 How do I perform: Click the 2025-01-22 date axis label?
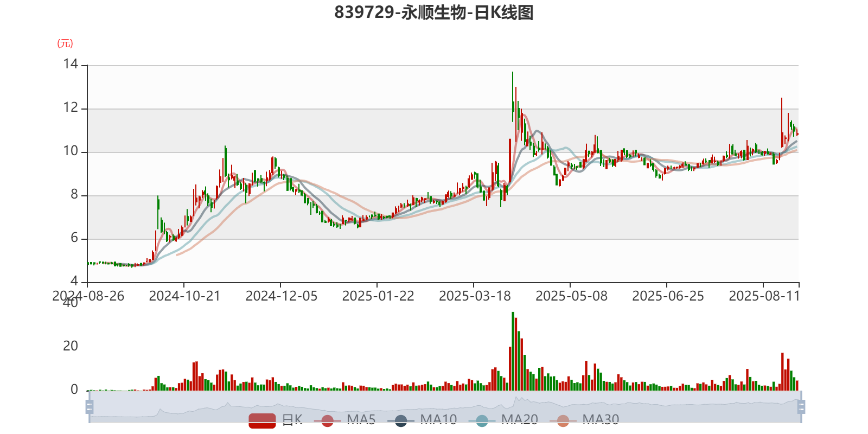378,296
